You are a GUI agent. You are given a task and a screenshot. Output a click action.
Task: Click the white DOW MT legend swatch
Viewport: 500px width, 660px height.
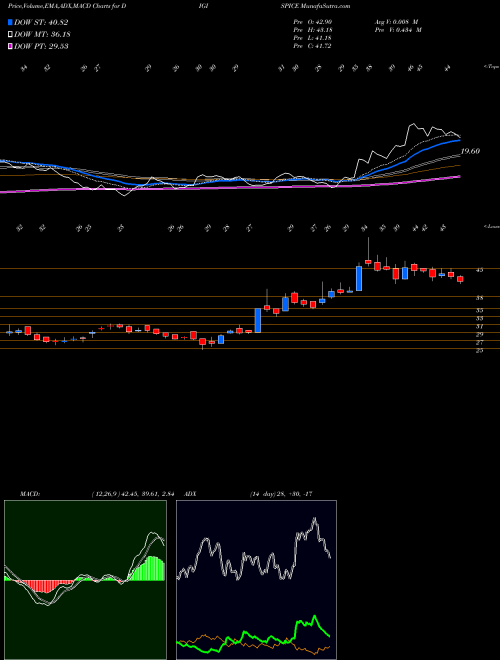tap(11, 35)
